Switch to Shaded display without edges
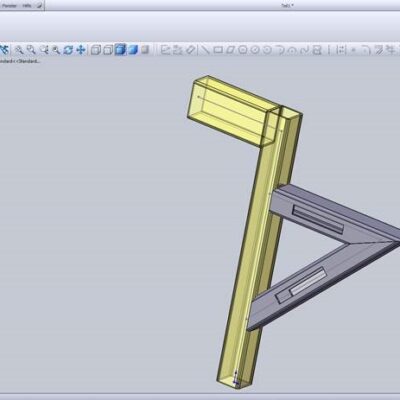400x400 pixels. click(x=133, y=50)
